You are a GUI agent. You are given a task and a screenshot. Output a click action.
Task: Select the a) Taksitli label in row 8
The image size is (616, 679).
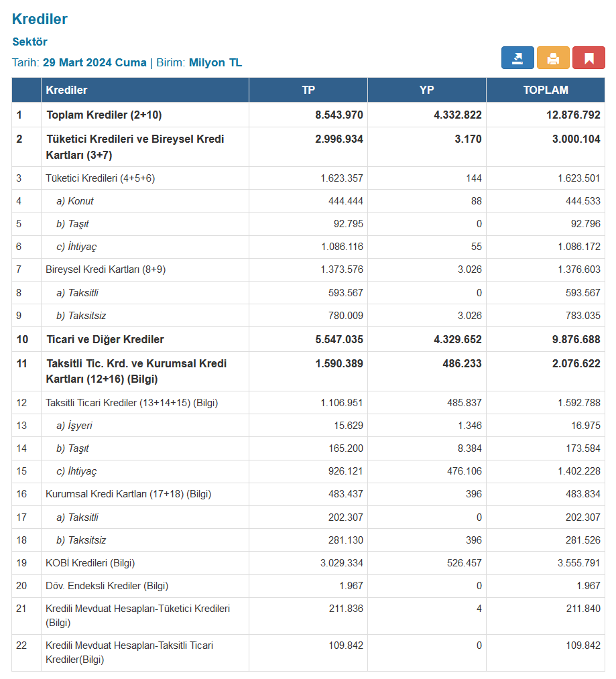[78, 293]
